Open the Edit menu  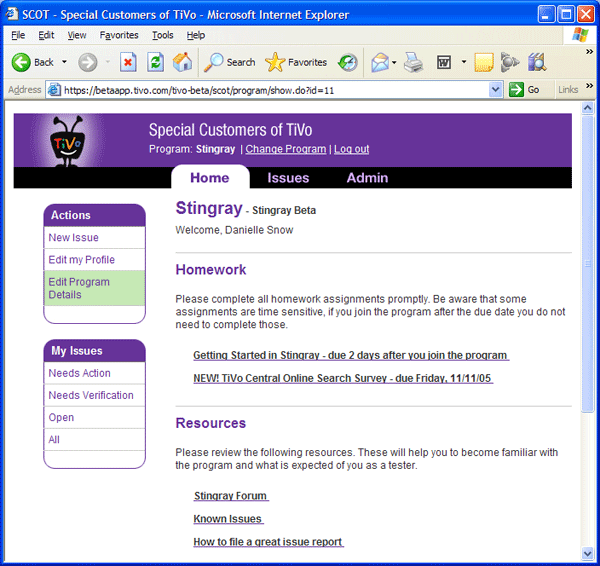pos(46,35)
